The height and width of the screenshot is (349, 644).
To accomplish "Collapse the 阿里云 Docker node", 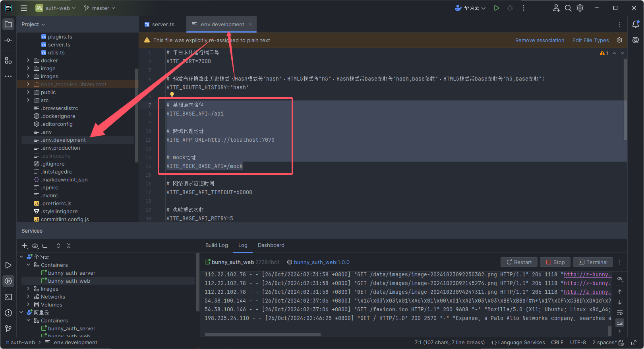I will click(21, 312).
